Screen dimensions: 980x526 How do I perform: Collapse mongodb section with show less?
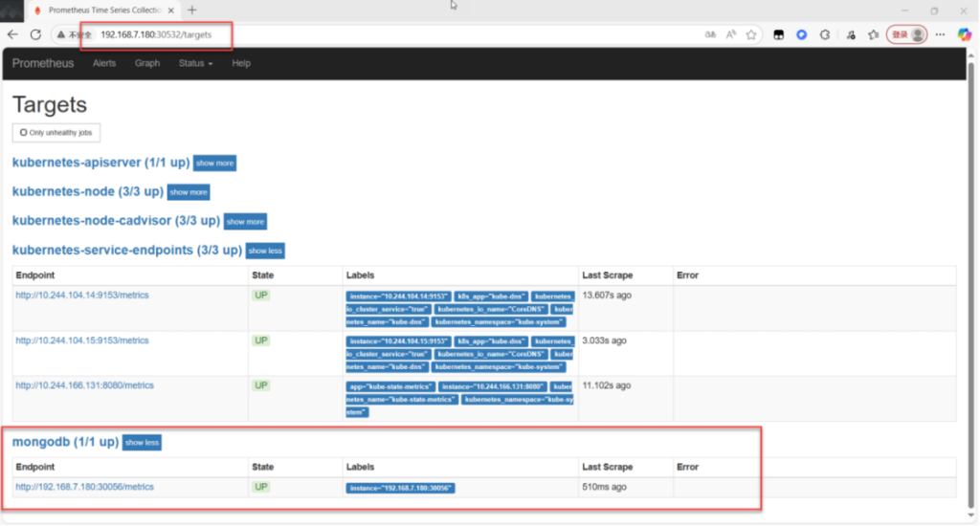(142, 443)
